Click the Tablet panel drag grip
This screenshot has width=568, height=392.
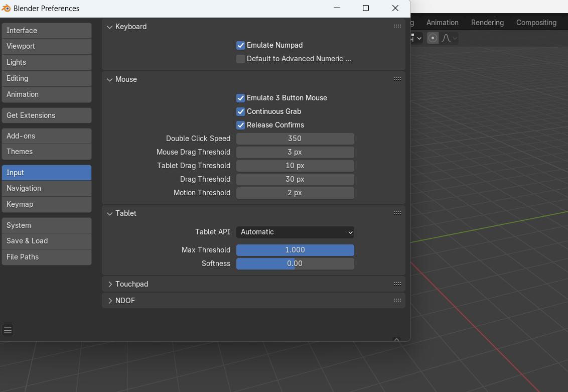coord(397,213)
